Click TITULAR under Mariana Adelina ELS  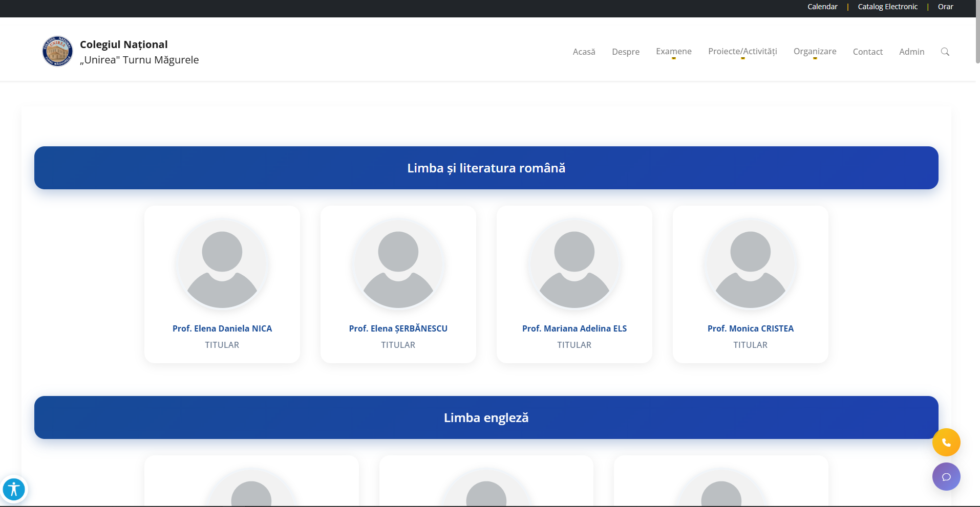pyautogui.click(x=574, y=345)
